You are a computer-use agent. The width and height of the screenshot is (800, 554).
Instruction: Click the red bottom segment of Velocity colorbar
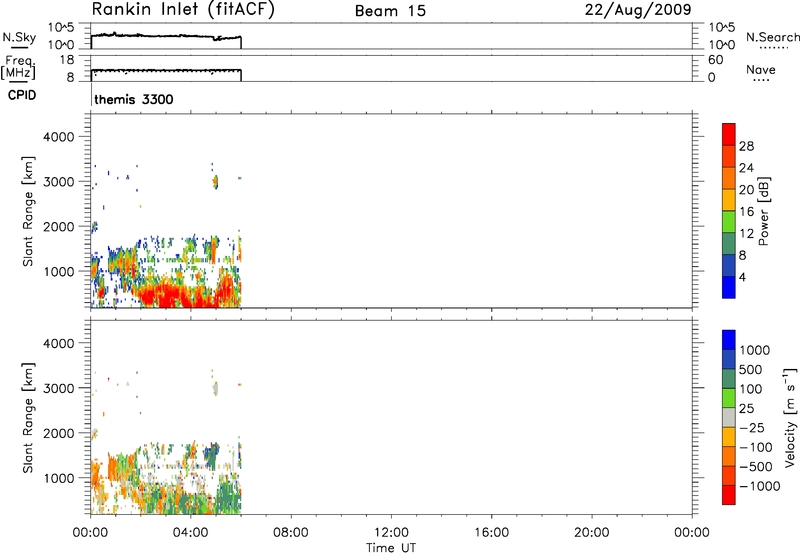[x=729, y=495]
